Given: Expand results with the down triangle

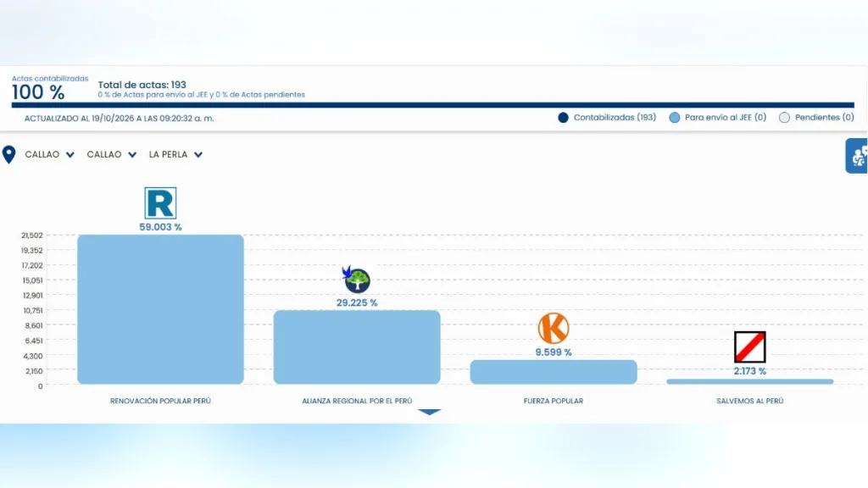Looking at the screenshot, I should coord(429,413).
